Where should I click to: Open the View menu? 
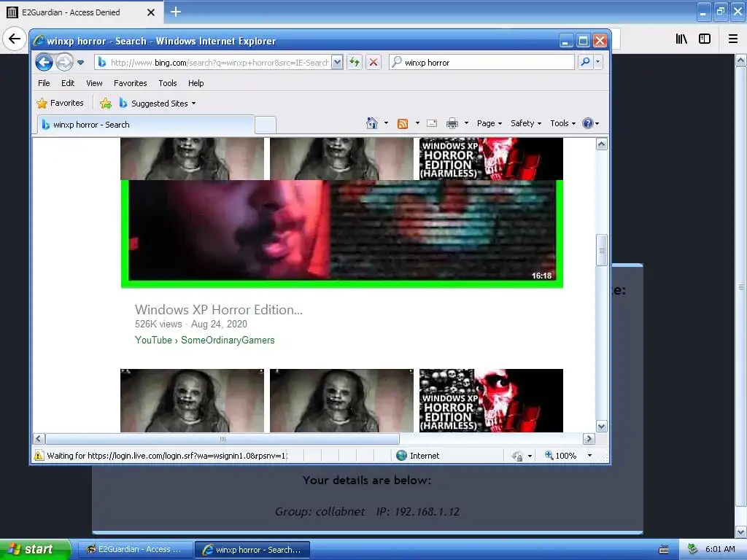94,83
